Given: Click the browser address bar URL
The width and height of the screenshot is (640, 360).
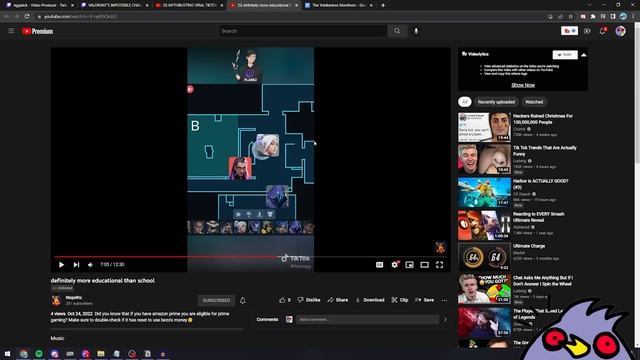Looking at the screenshot, I should [x=80, y=17].
